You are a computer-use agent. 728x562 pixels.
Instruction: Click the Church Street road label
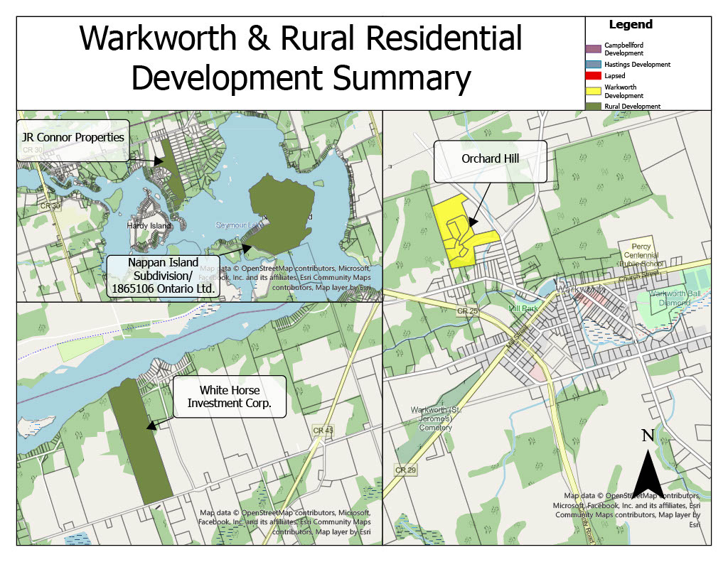point(639,277)
